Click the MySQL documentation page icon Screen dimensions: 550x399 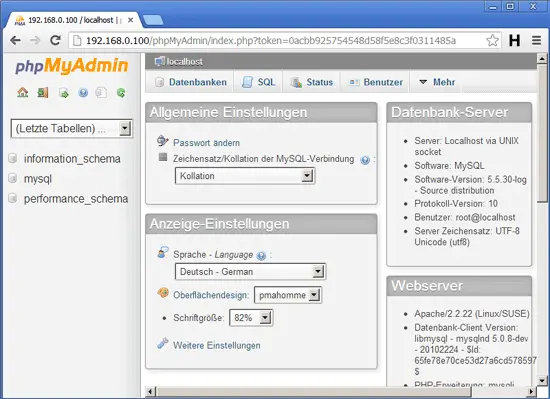101,93
